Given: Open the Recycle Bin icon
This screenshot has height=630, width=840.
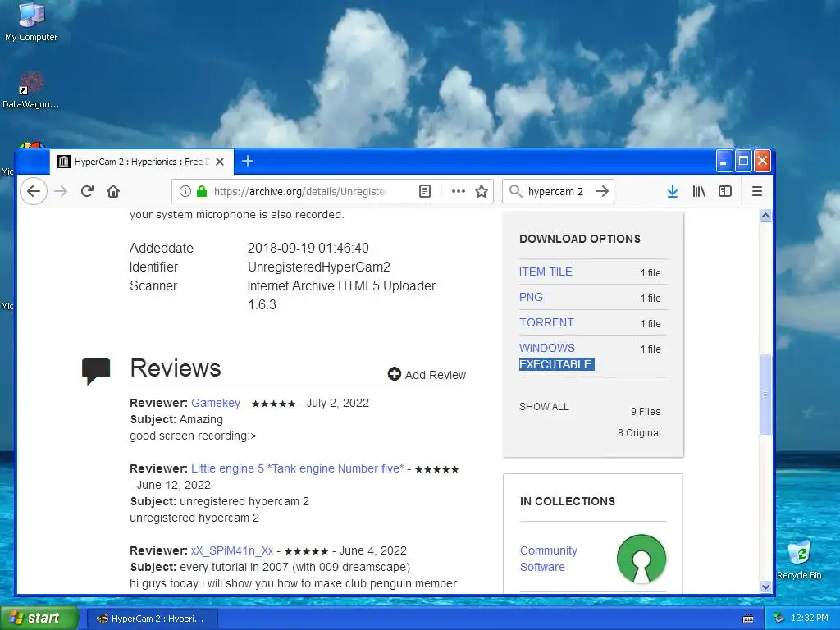Looking at the screenshot, I should point(799,559).
